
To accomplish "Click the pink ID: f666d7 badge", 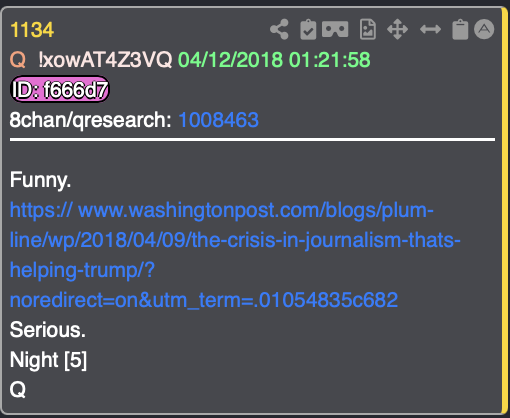I will tap(60, 90).
